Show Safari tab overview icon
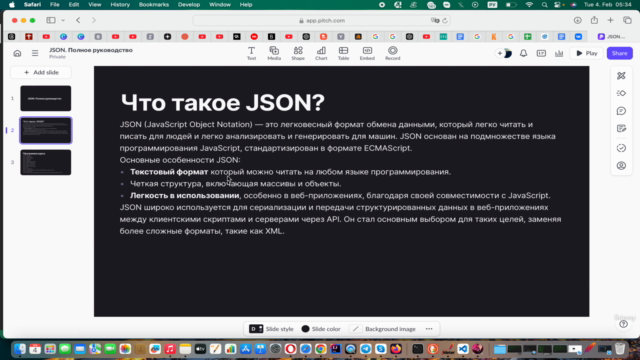This screenshot has width=640, height=360. (627, 20)
